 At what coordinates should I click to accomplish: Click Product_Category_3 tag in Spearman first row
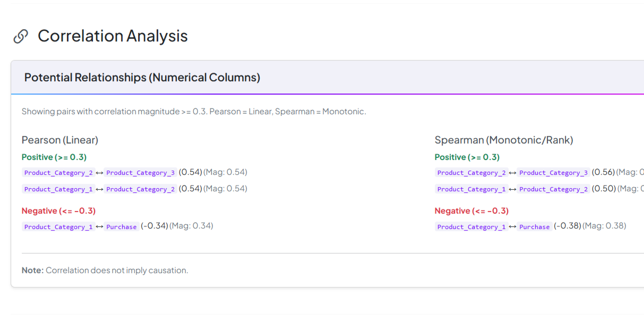click(554, 173)
